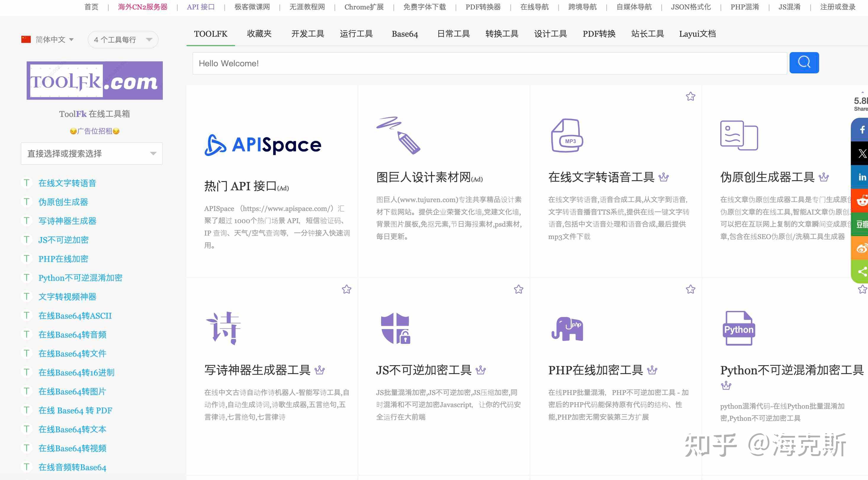The image size is (868, 480).
Task: Star the 在线文字转语音工具 card
Action: [690, 96]
